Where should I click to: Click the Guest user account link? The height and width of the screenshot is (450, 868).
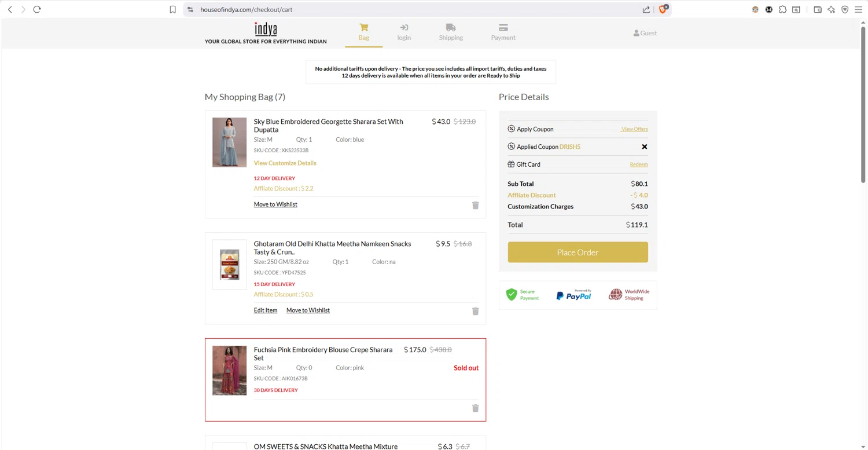tap(645, 33)
